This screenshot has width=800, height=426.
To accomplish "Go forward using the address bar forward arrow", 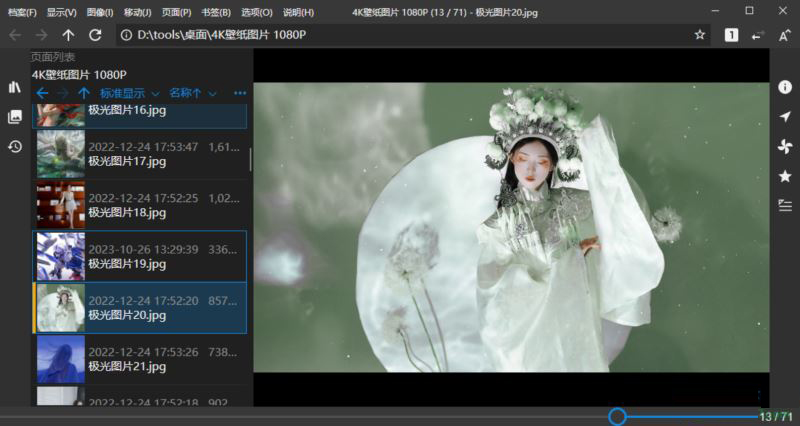I will pyautogui.click(x=41, y=35).
